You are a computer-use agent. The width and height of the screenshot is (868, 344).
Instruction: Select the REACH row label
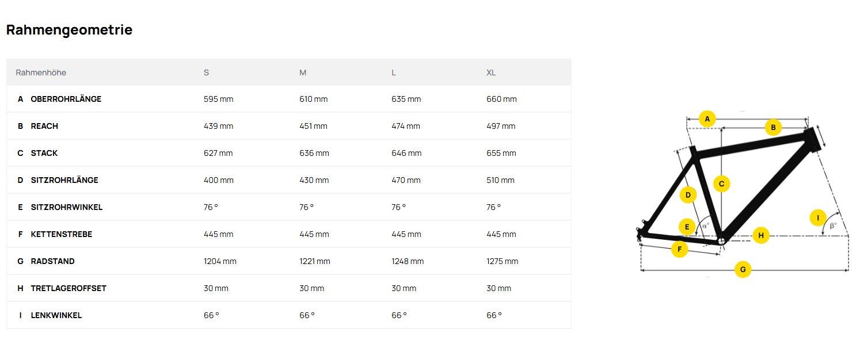coord(44,126)
